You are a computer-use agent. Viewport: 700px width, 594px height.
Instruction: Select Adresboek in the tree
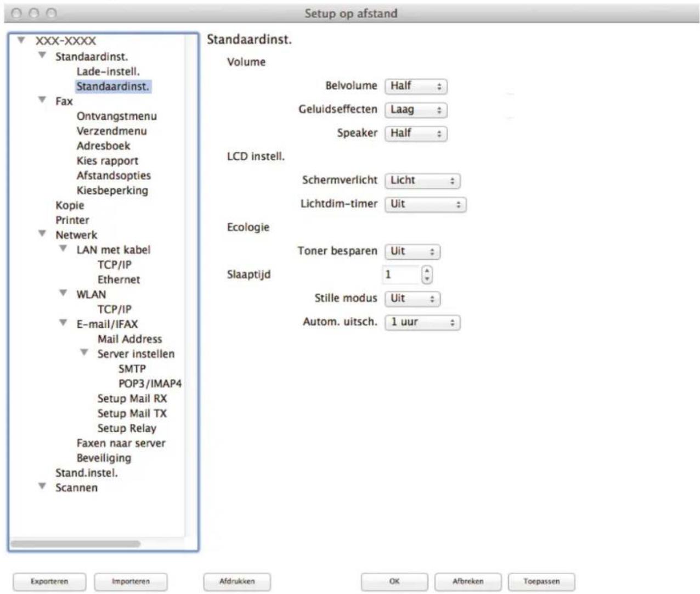104,145
